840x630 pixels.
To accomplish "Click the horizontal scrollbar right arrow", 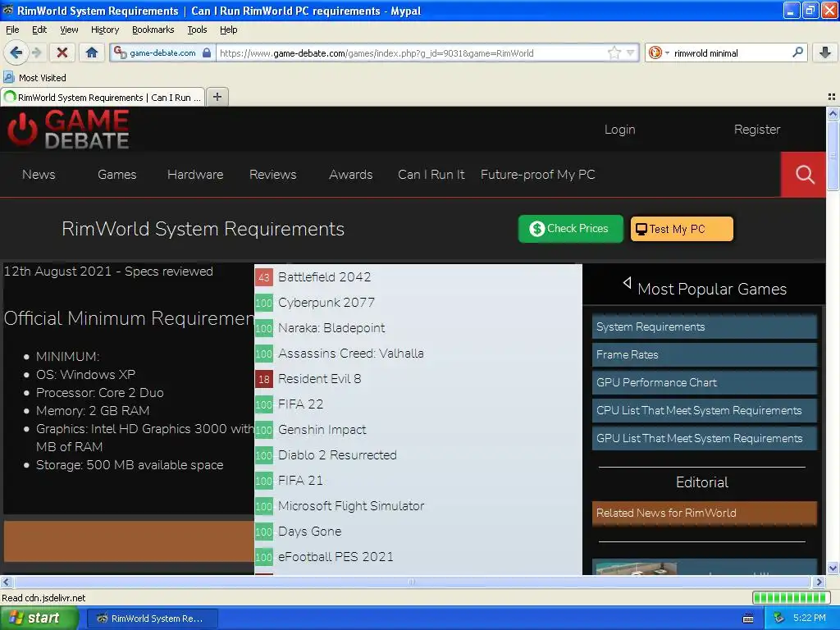I will 819,582.
